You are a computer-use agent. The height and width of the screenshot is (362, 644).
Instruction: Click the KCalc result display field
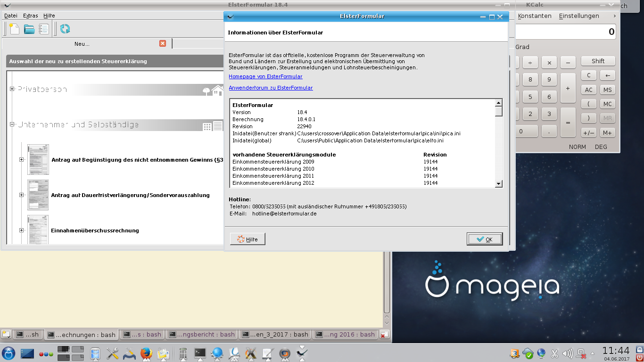click(x=566, y=32)
